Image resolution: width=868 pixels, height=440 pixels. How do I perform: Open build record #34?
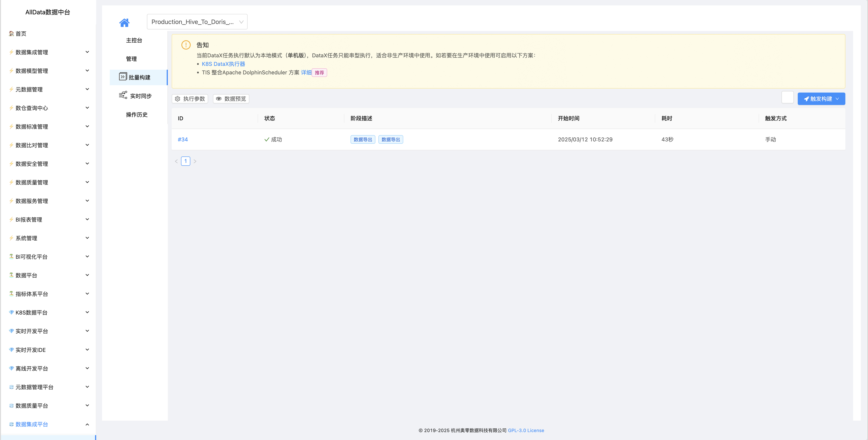183,139
